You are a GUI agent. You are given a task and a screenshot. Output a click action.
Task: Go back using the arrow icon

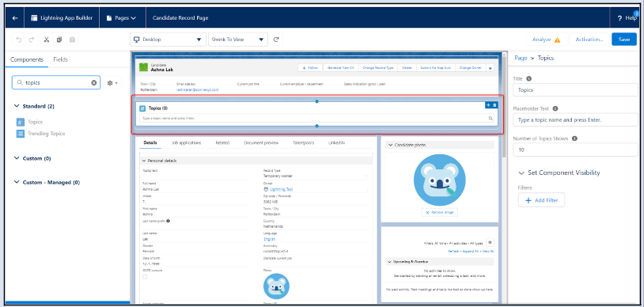[15, 18]
